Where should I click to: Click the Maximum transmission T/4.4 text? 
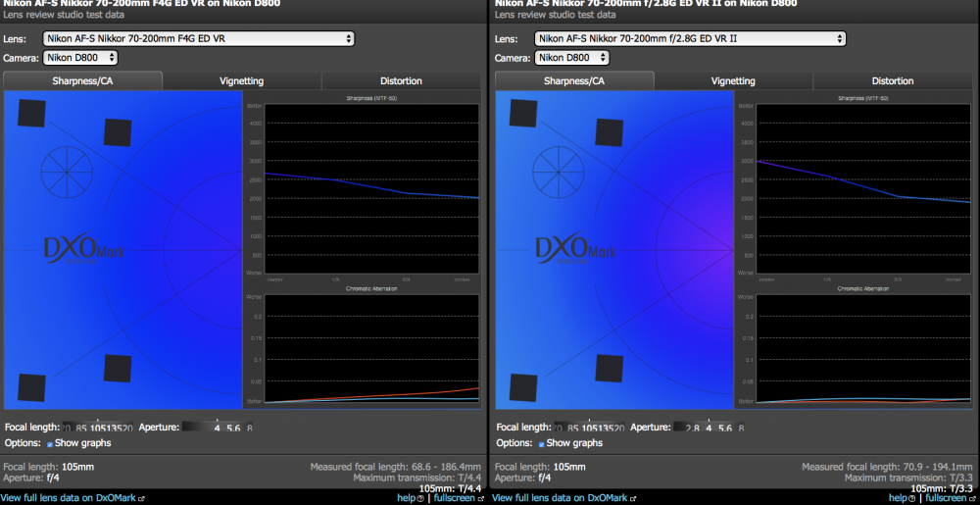(416, 478)
